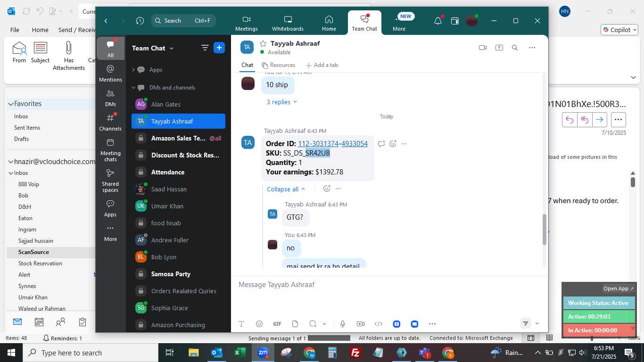Screen dimensions: 644x362
Task: Open the Alan Gates chat
Action: pyautogui.click(x=178, y=104)
